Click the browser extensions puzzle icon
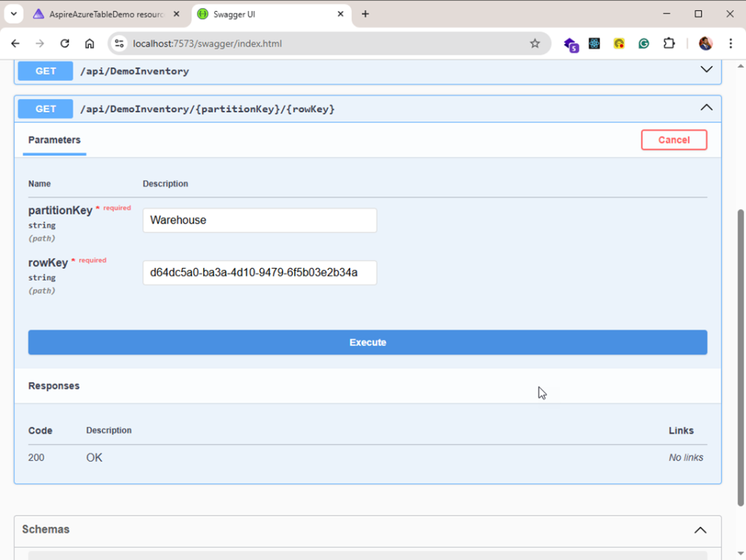The height and width of the screenshot is (560, 746). pos(669,44)
